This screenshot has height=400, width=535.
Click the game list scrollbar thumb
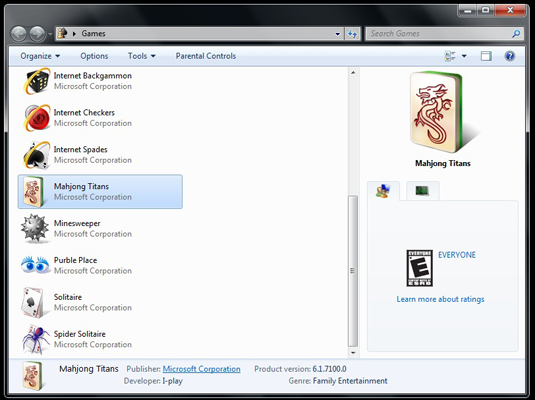pyautogui.click(x=353, y=271)
